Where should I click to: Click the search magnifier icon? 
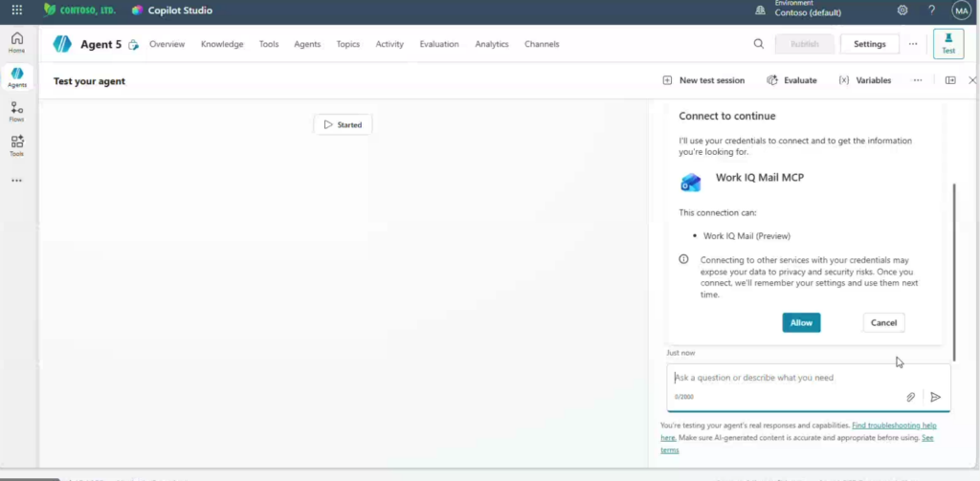[759, 44]
